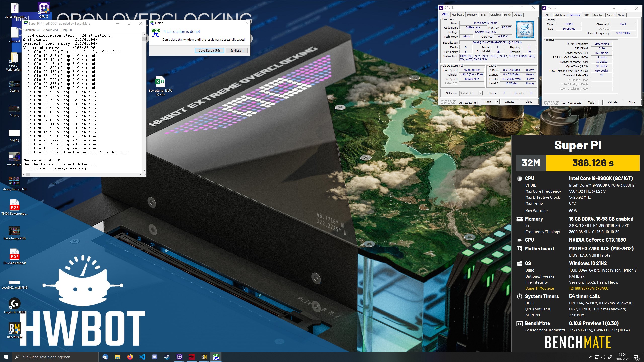Switch to BenchMate via the BM taskbar icon
This screenshot has height=362, width=644.
coord(204,357)
